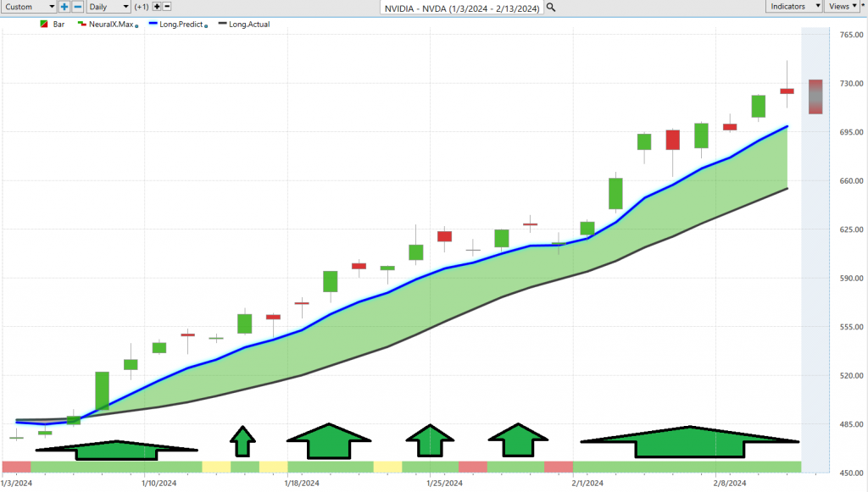
Task: Click the 695.00 price axis label
Action: [851, 131]
